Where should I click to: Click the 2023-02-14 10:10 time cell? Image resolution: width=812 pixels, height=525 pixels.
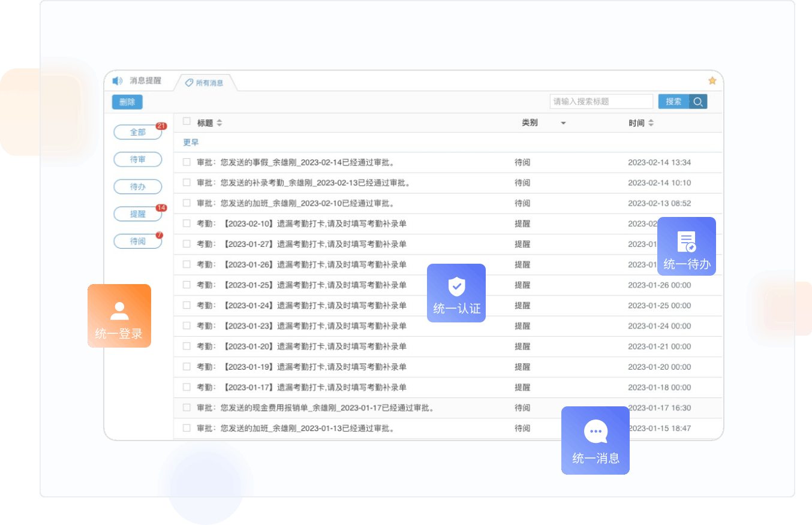pyautogui.click(x=659, y=183)
